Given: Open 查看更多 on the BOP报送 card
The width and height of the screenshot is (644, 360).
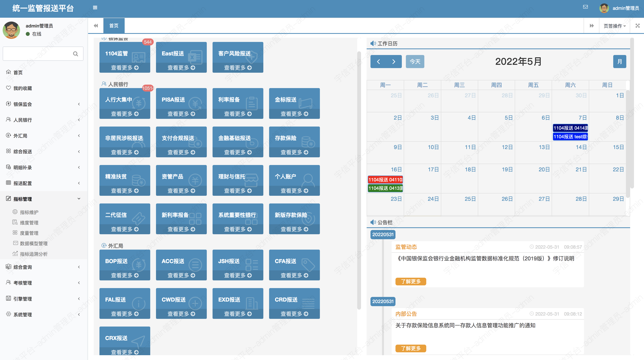Looking at the screenshot, I should pyautogui.click(x=124, y=275).
